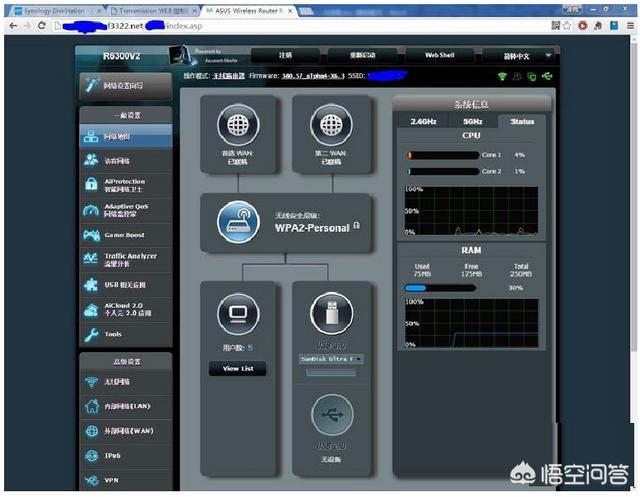Screen dimensions: 640x497
Task: Reload the page with refresh button
Action: (x=42, y=26)
